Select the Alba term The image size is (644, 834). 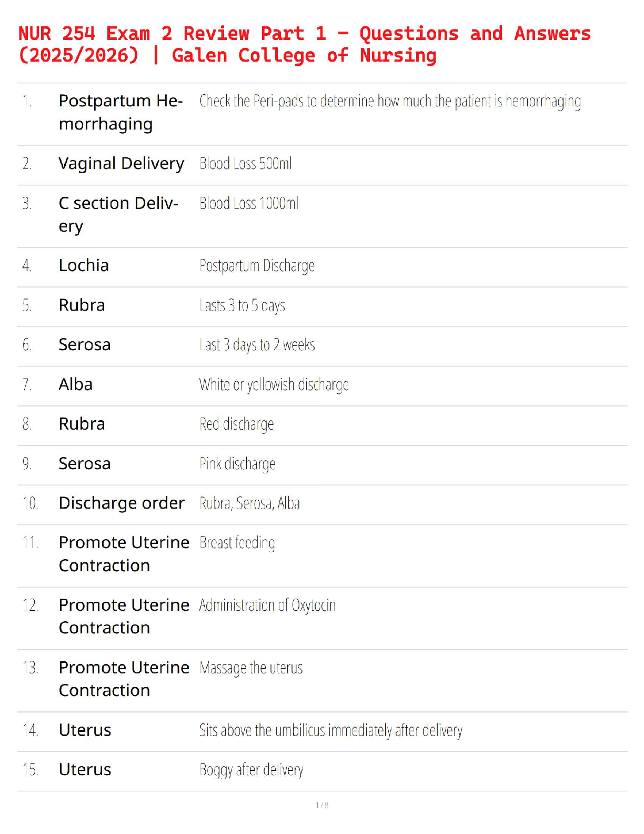coord(75,384)
